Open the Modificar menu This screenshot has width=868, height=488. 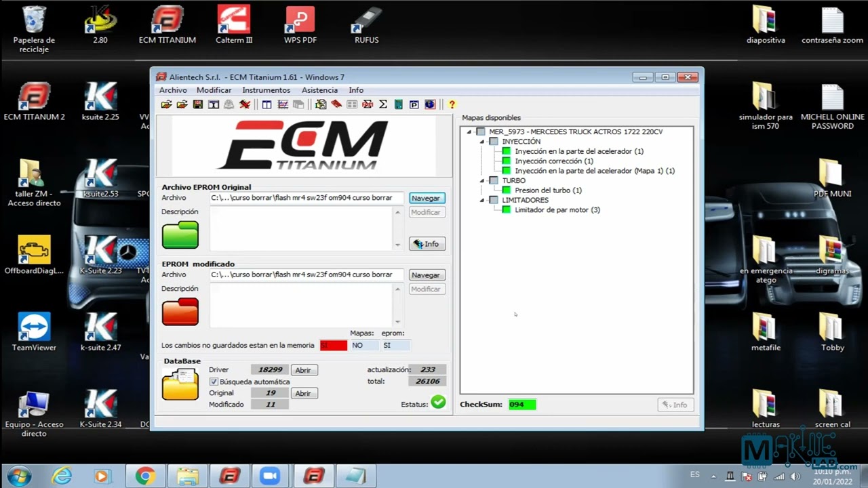[214, 90]
